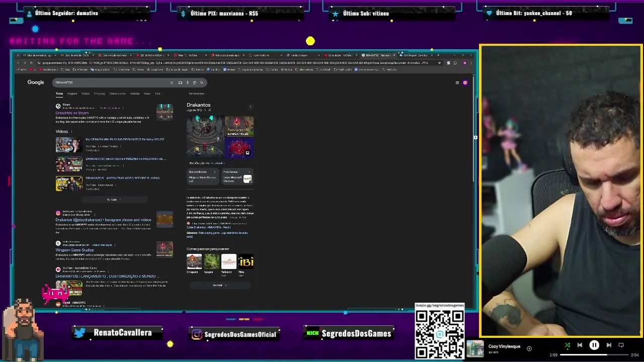Image resolution: width=644 pixels, height=362 pixels.
Task: Click the Steam result favicon
Action: pyautogui.click(x=58, y=106)
